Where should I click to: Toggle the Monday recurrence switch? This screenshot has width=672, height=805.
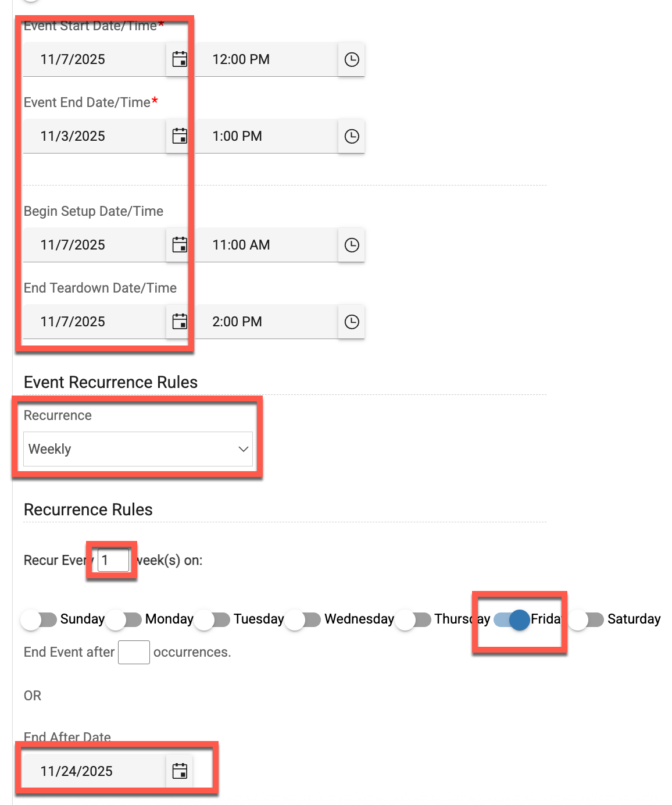pyautogui.click(x=124, y=619)
